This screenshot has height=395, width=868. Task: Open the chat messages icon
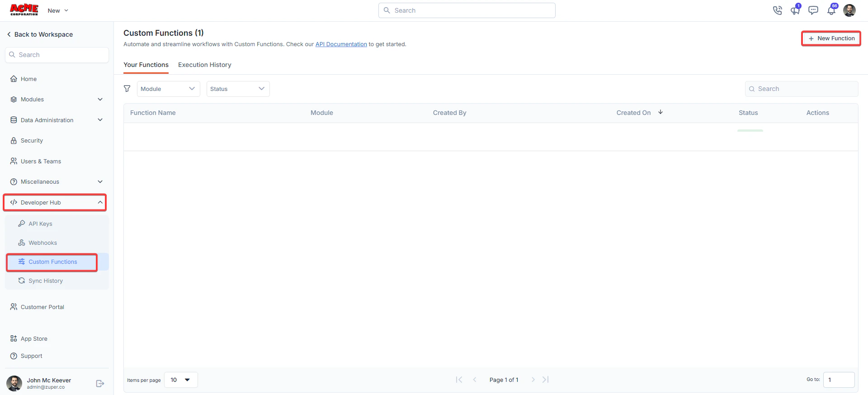[813, 10]
